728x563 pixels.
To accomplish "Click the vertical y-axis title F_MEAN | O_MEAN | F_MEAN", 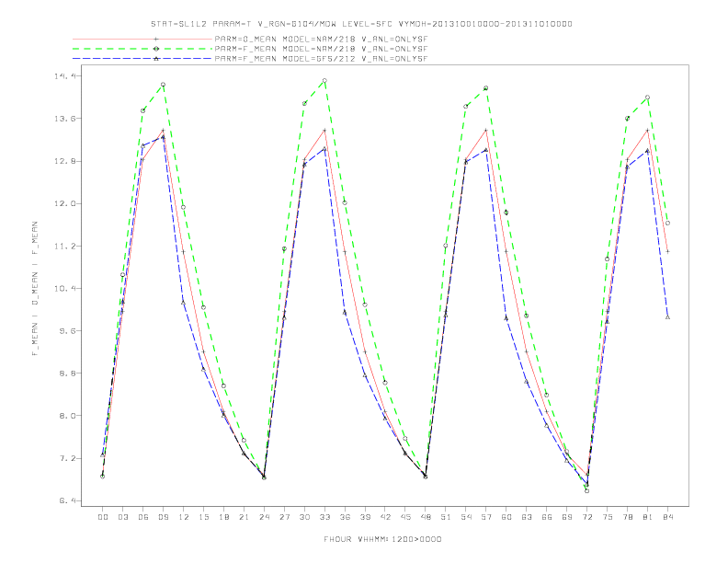I will [35, 289].
